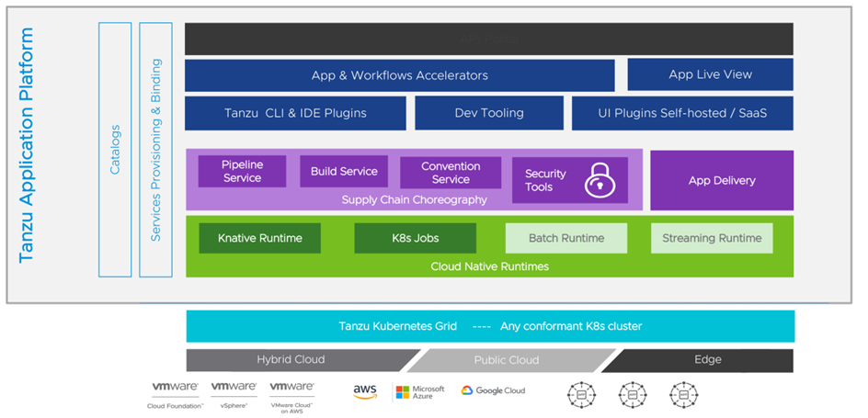The height and width of the screenshot is (418, 868).
Task: Select the Pipeline Service box
Action: (x=243, y=172)
